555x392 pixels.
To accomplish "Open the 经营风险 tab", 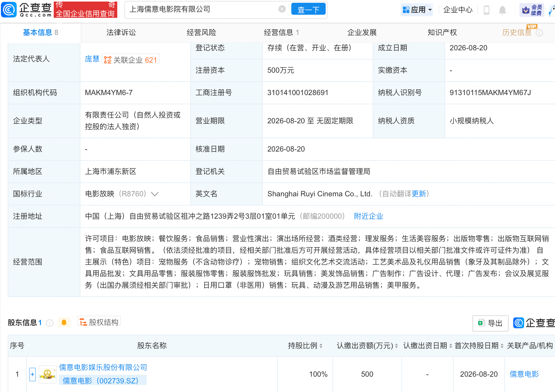I will click(201, 33).
